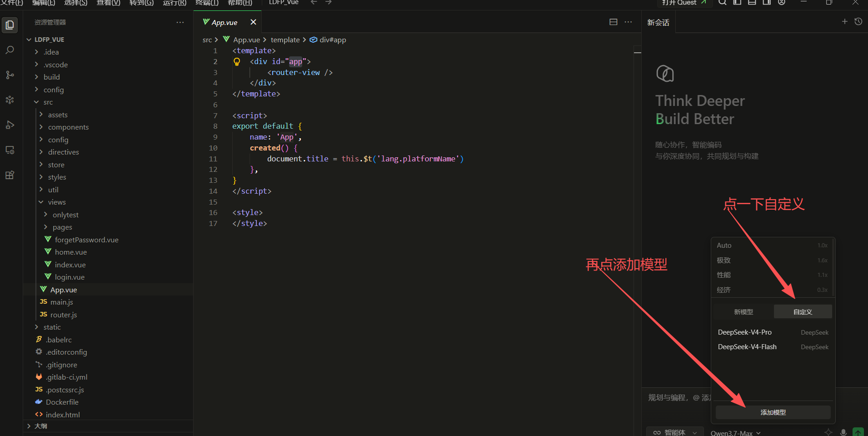This screenshot has width=868, height=436.
Task: Click the sparkle prompt enhance icon
Action: click(x=828, y=432)
